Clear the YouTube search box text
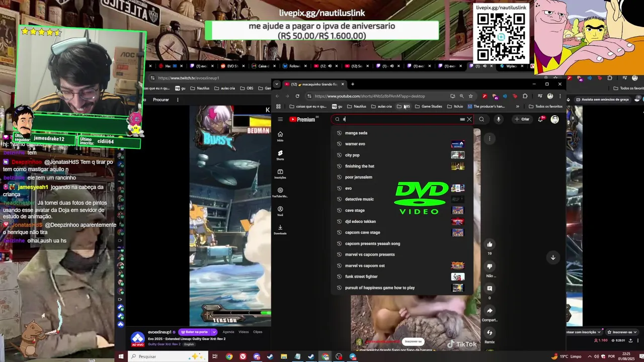The height and width of the screenshot is (362, 644). [469, 119]
